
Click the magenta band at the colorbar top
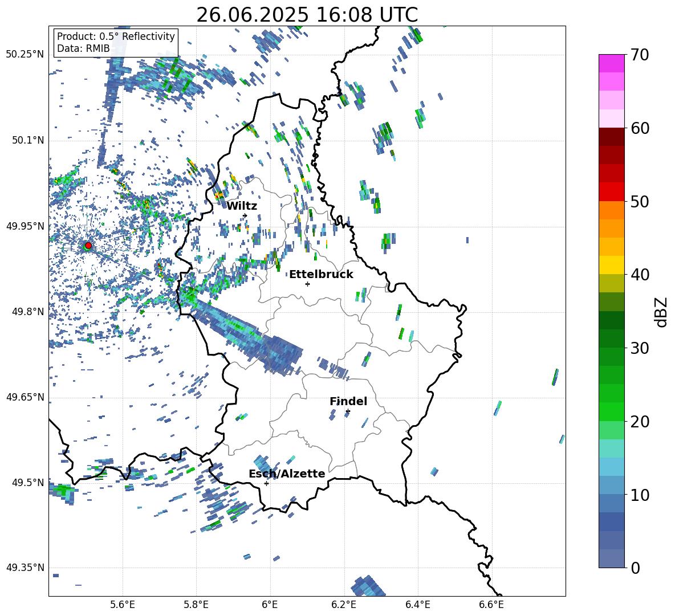coord(611,63)
